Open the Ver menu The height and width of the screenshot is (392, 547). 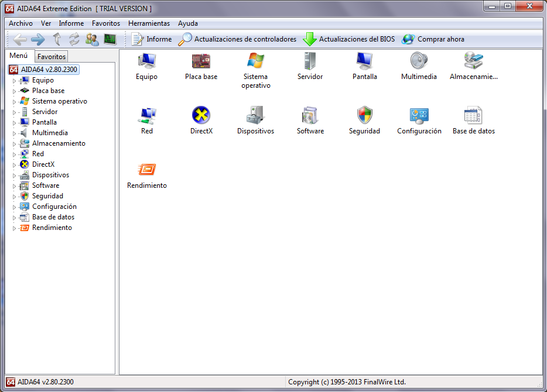coord(46,23)
